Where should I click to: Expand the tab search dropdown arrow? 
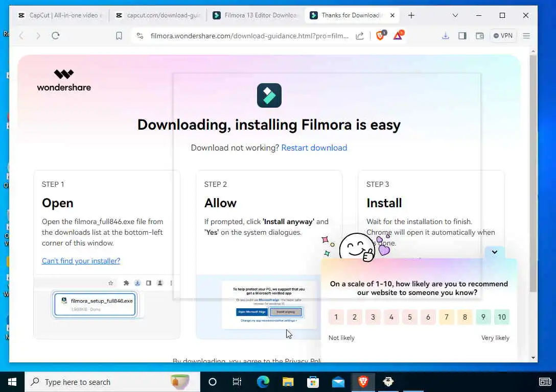click(455, 15)
